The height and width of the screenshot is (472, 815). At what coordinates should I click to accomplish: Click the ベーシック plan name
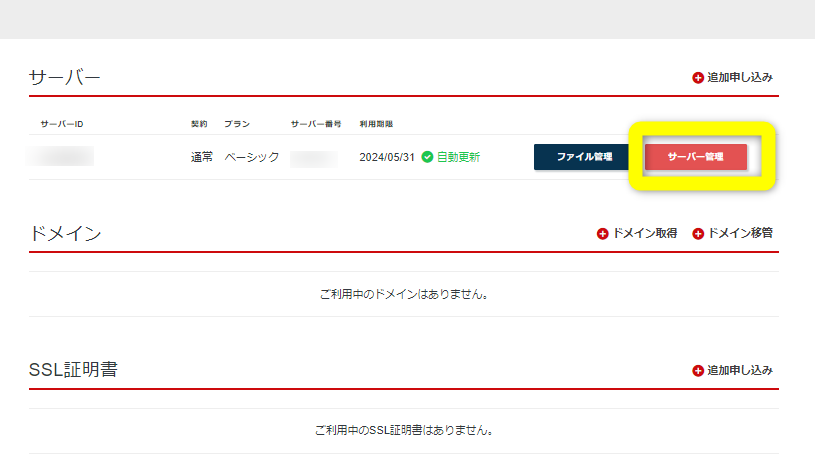[251, 157]
